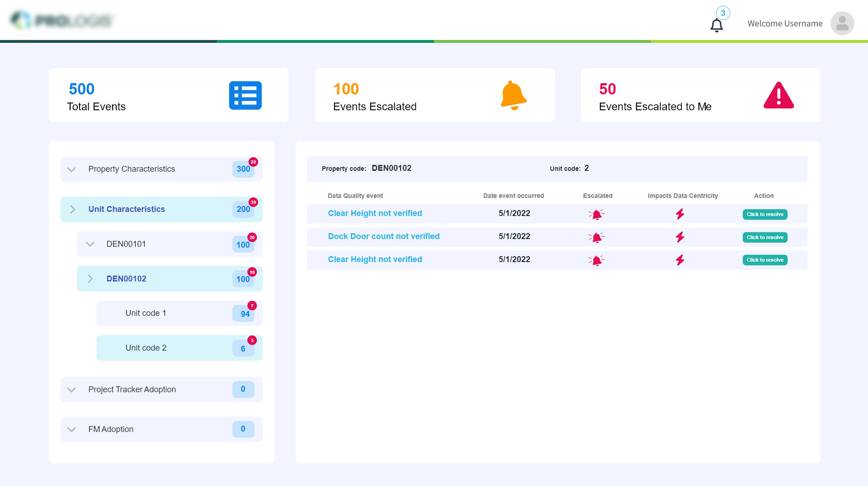The image size is (868, 488).
Task: Click escalated bell icon in first event row
Action: 597,214
